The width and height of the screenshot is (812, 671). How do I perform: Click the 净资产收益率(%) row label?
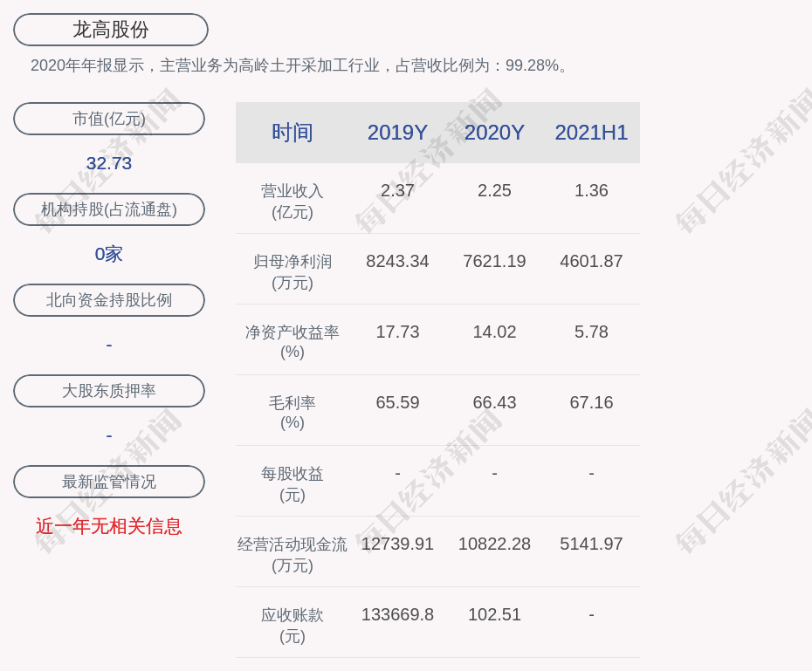coord(292,342)
